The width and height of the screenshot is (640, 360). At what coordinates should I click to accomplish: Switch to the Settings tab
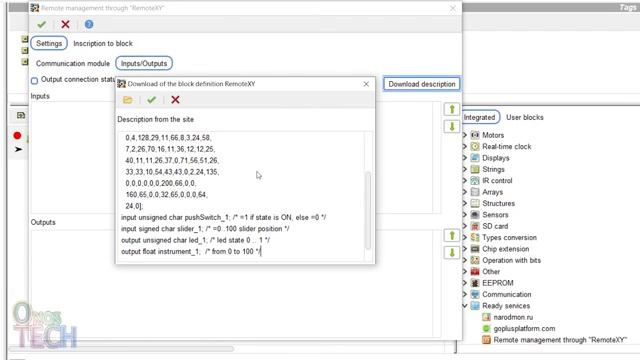click(49, 43)
